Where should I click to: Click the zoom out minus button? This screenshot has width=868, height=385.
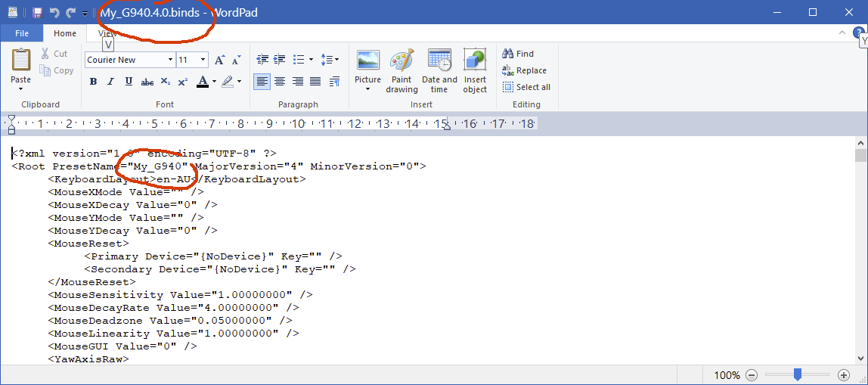[x=752, y=375]
